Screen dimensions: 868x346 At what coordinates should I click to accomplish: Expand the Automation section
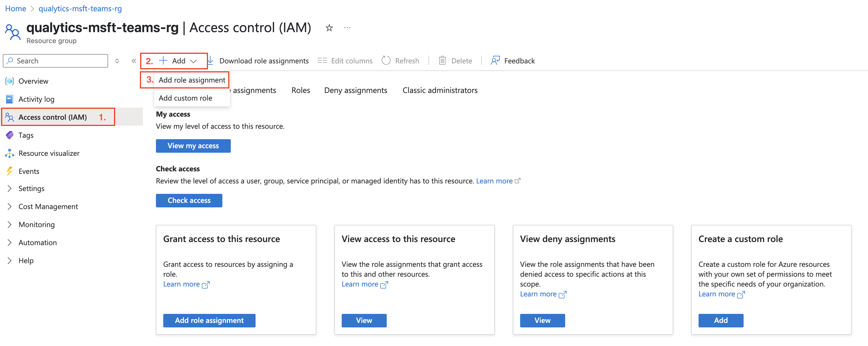[10, 243]
